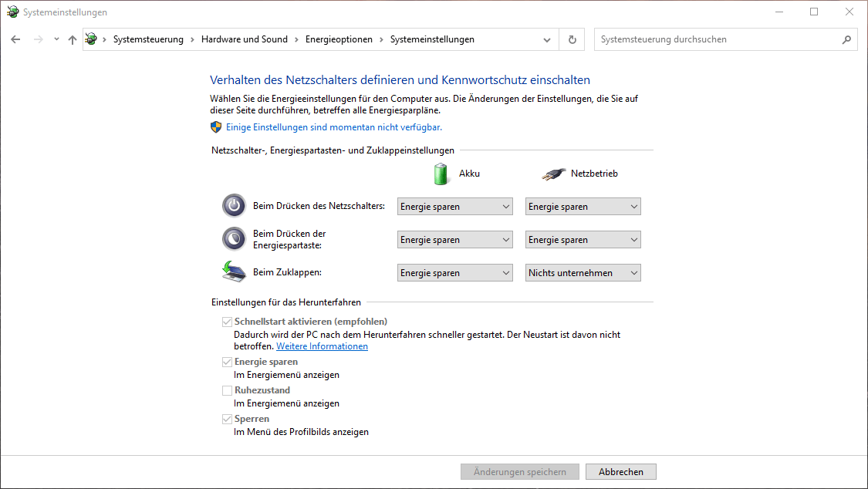
Task: Expand Akku dropdown for Energiespartaste
Action: click(454, 240)
